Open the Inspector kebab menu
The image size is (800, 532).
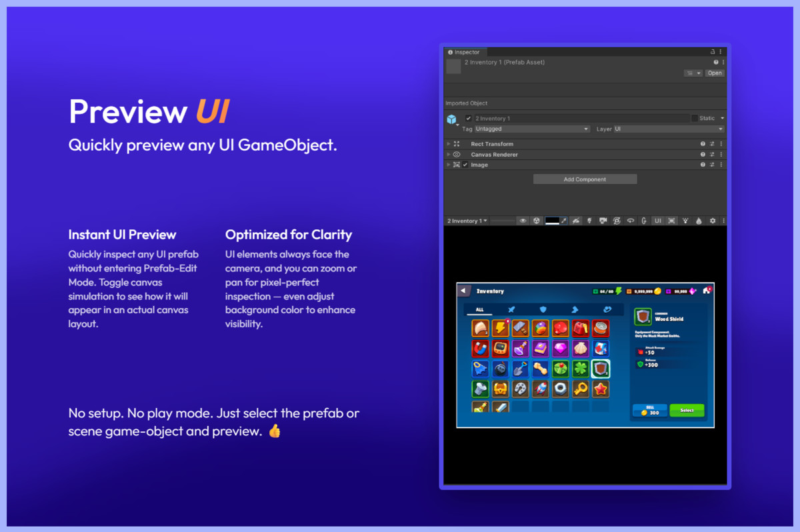720,52
